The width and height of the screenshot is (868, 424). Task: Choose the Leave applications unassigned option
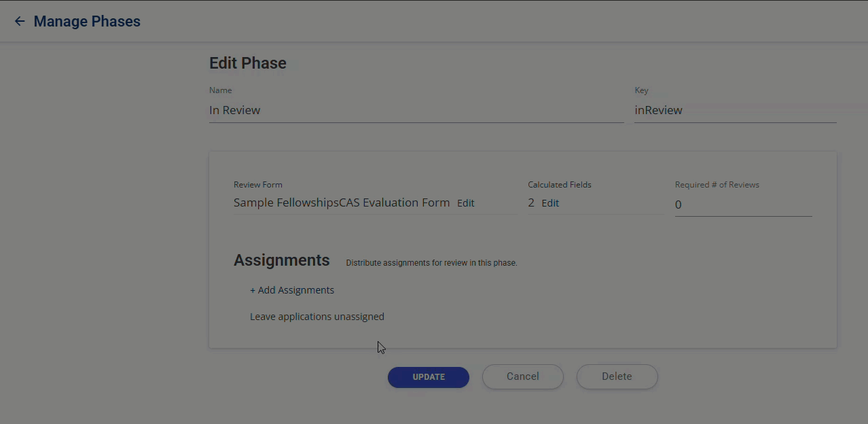point(317,316)
